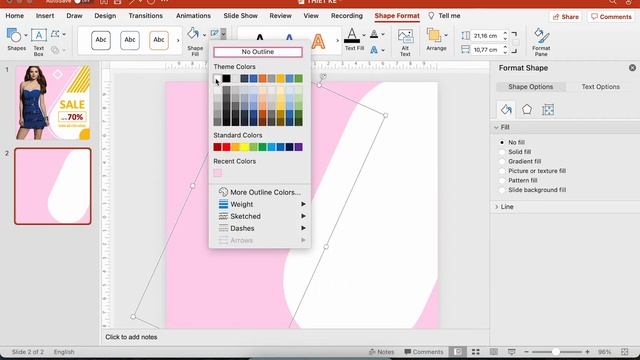
Task: Choose No Outline
Action: [x=258, y=52]
